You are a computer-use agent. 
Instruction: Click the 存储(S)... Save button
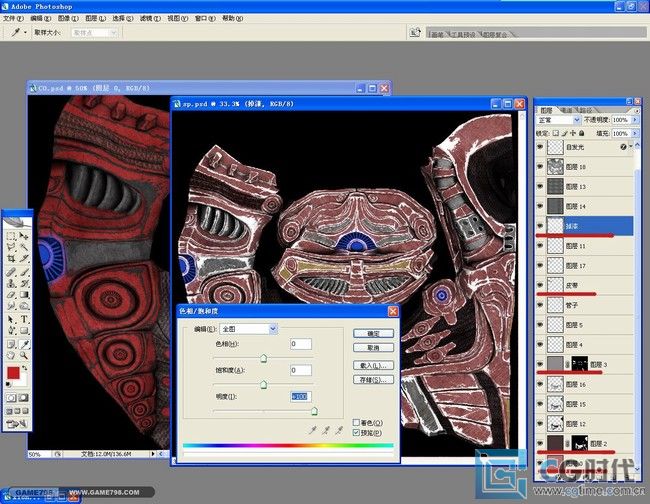373,380
